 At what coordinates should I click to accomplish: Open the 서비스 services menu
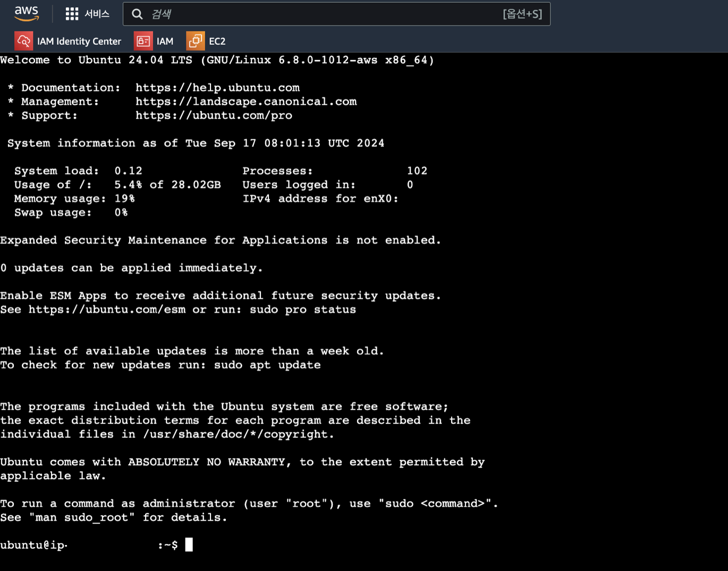click(x=98, y=14)
